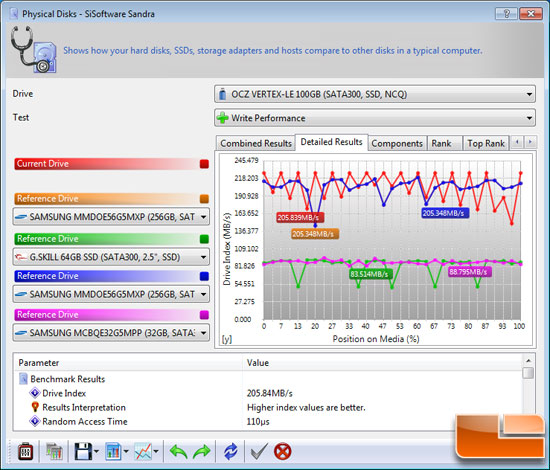Screen dimensions: 550x470
Task: Toggle the orange Reference Drive color square
Action: click(x=204, y=199)
